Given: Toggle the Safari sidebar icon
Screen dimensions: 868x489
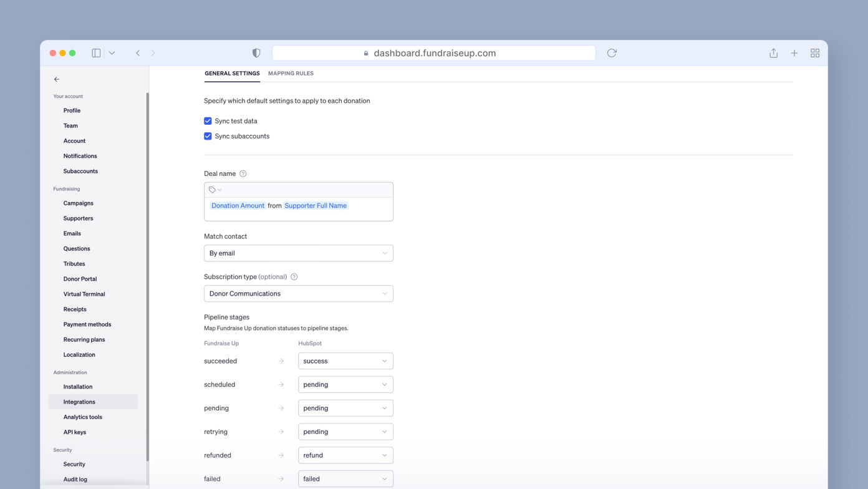Looking at the screenshot, I should tap(96, 53).
